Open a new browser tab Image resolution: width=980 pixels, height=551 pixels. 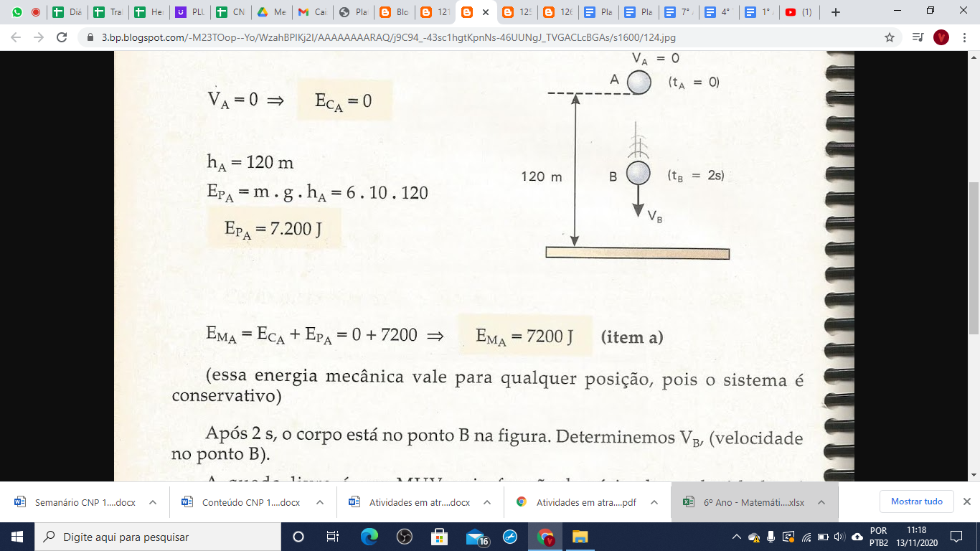click(835, 12)
